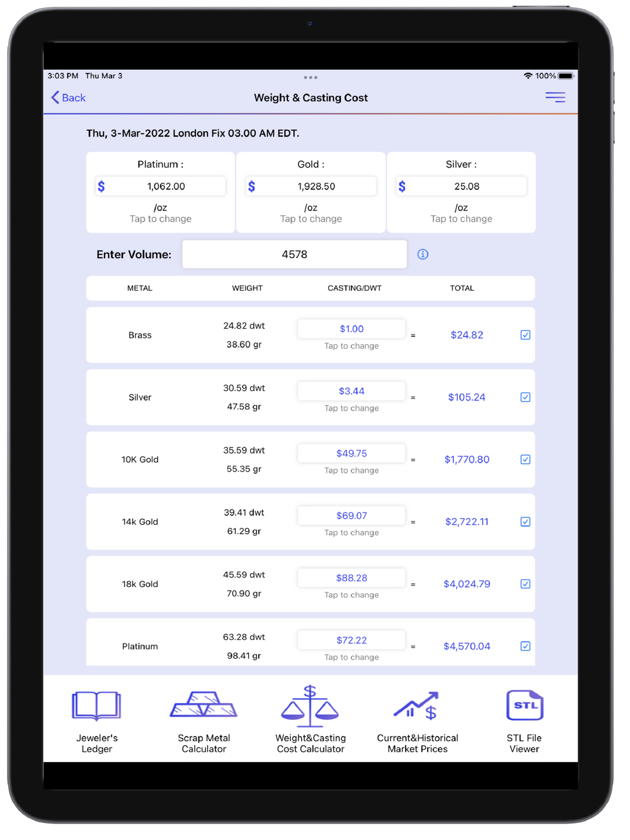Select the Brass total $24.82
The image size is (630, 840).
[467, 335]
